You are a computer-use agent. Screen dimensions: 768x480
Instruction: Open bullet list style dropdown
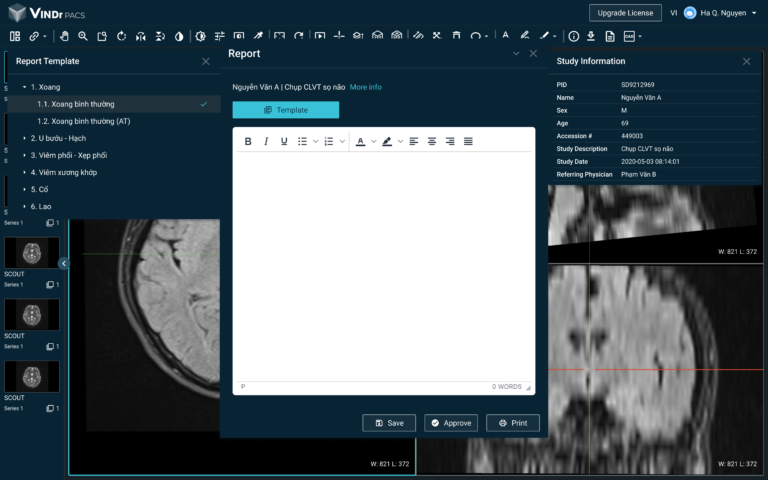(x=315, y=142)
